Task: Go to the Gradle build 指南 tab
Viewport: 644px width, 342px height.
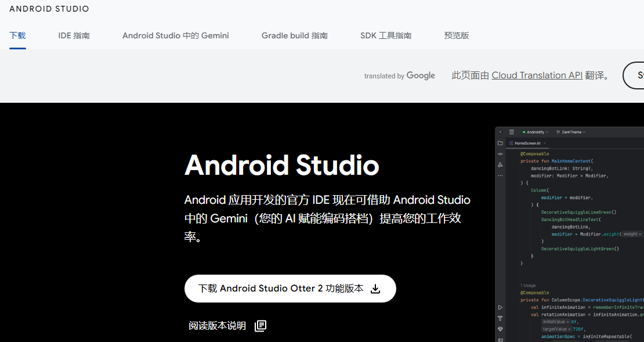Action: [x=295, y=36]
